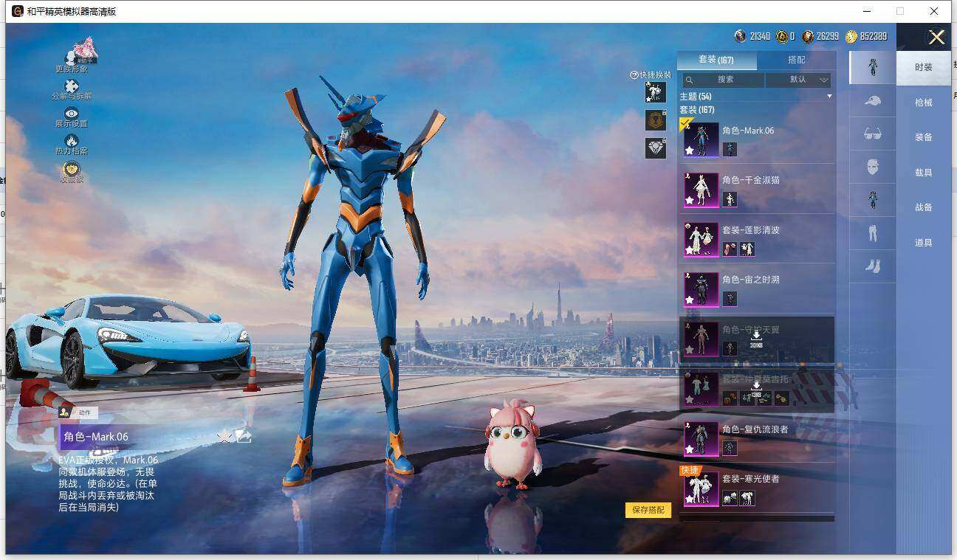
Task: Open the 装备 menu tab
Action: tap(924, 137)
